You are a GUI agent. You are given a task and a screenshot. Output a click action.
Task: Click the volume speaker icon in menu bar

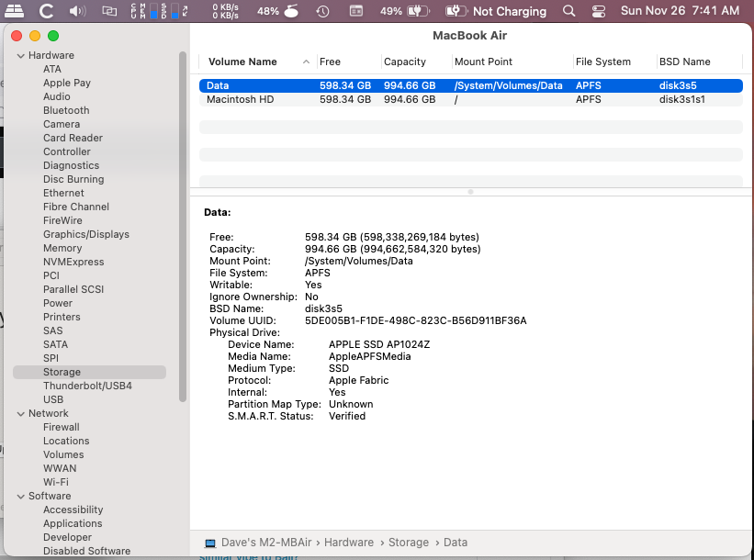(77, 11)
